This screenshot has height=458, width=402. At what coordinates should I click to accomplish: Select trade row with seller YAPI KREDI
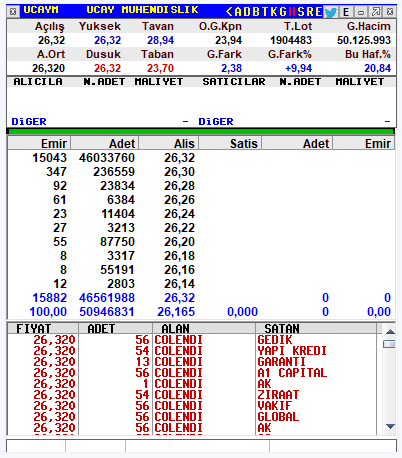192,351
